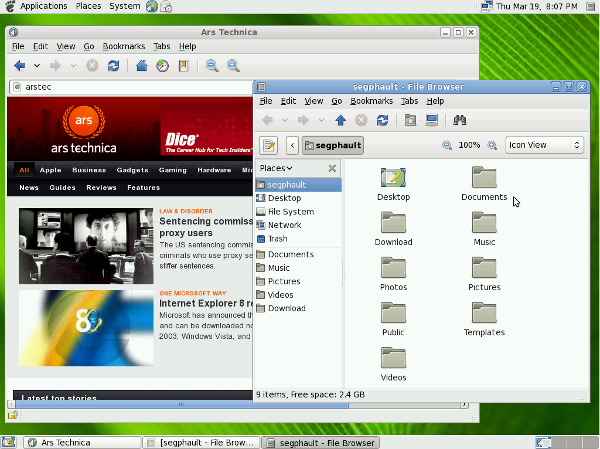Close the Places side pane
600x449 pixels.
[332, 168]
